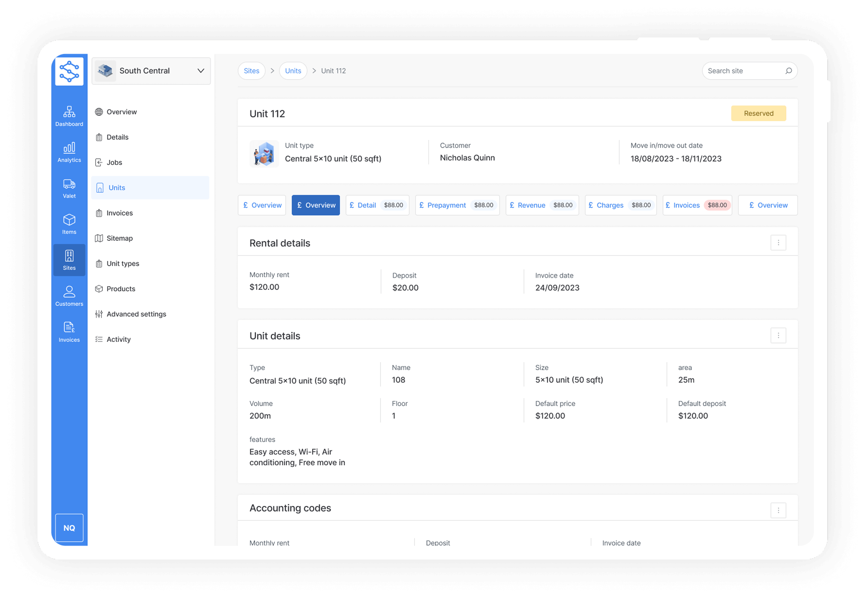Click the app logo at top left

pos(69,71)
